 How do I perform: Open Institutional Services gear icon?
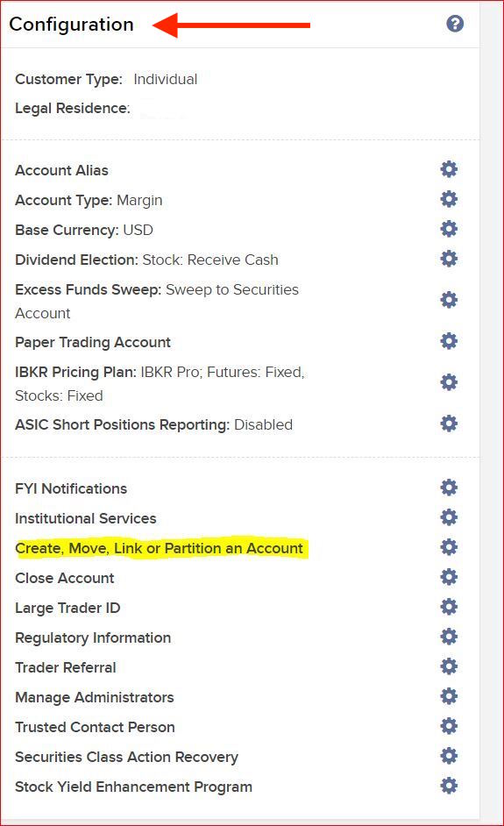(x=449, y=517)
